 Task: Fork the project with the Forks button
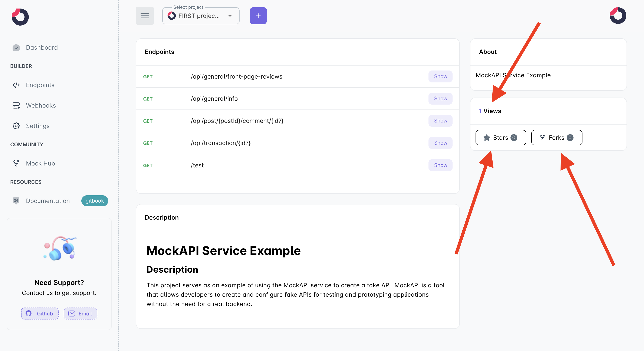(556, 138)
